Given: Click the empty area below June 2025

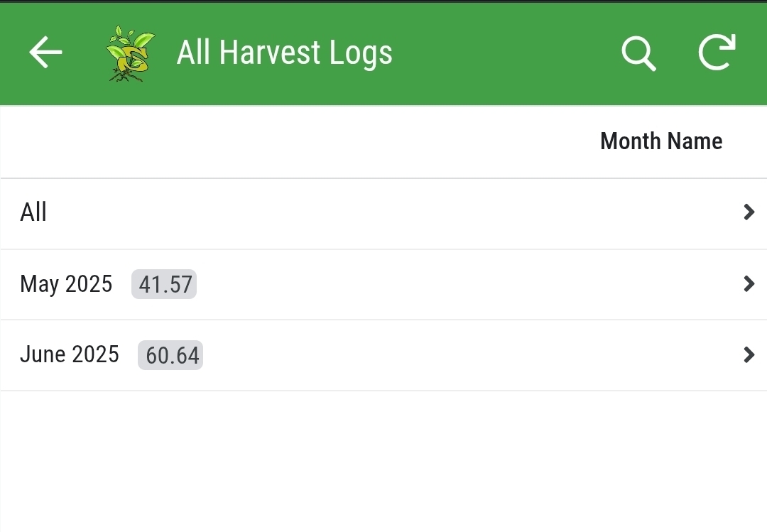Looking at the screenshot, I should click(383, 462).
